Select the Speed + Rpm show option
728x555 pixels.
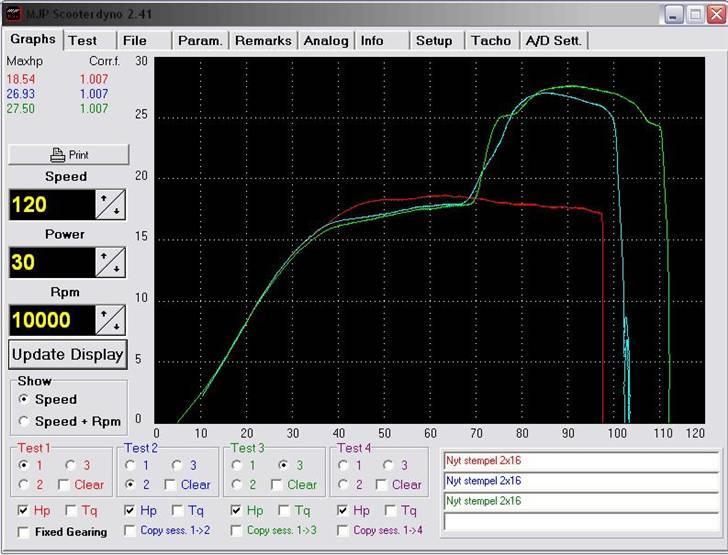tap(25, 422)
